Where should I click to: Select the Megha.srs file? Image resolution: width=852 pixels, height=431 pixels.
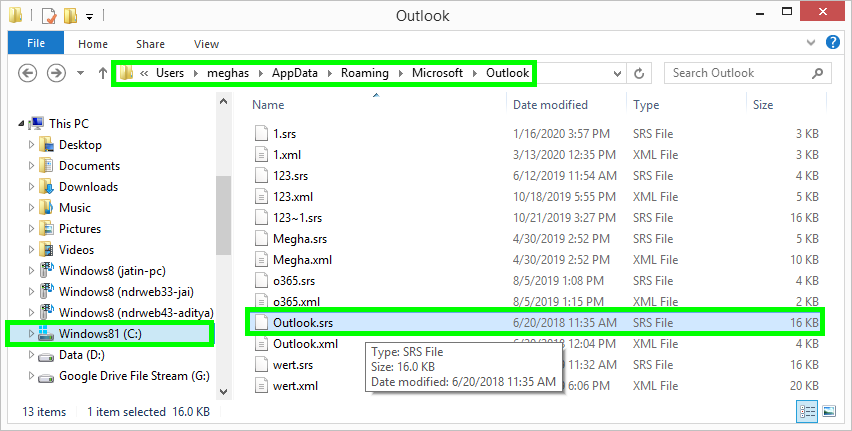click(x=300, y=239)
